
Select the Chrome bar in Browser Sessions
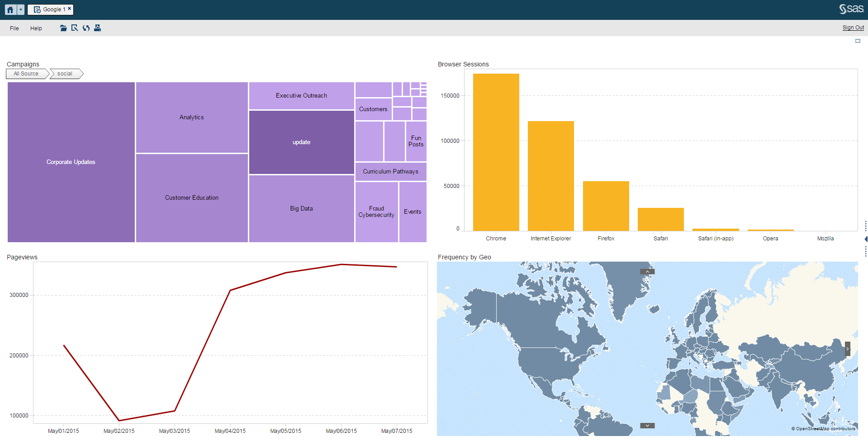pos(496,152)
